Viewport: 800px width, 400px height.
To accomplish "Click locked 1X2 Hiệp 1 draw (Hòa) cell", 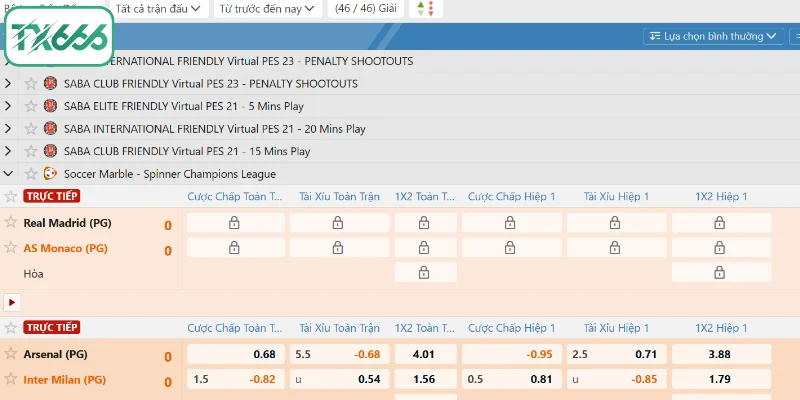I will tap(721, 272).
